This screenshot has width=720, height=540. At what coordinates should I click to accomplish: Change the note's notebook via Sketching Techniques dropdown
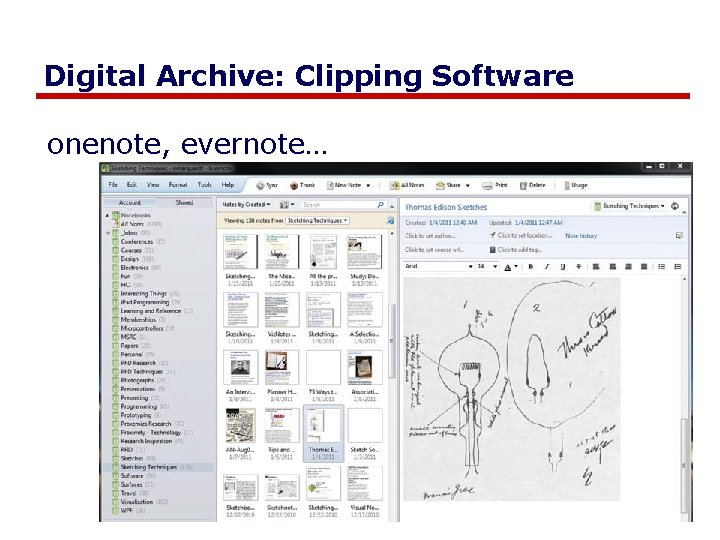click(x=630, y=206)
